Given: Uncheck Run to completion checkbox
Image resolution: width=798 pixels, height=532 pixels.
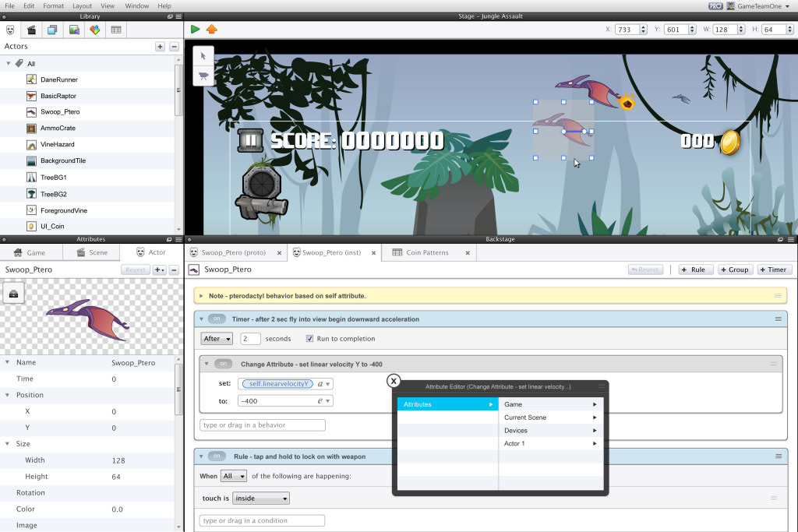Looking at the screenshot, I should pos(309,339).
